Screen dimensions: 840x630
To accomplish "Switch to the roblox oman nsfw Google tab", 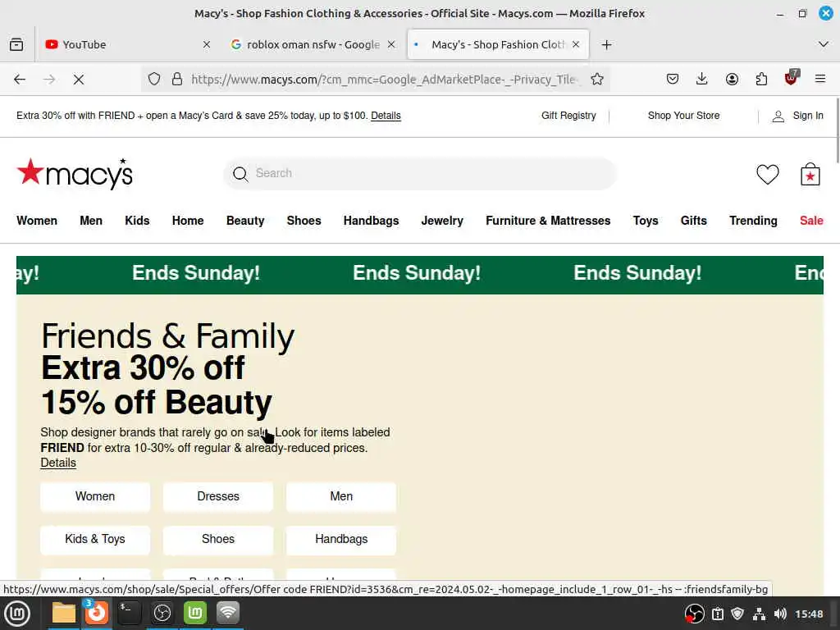I will point(313,44).
